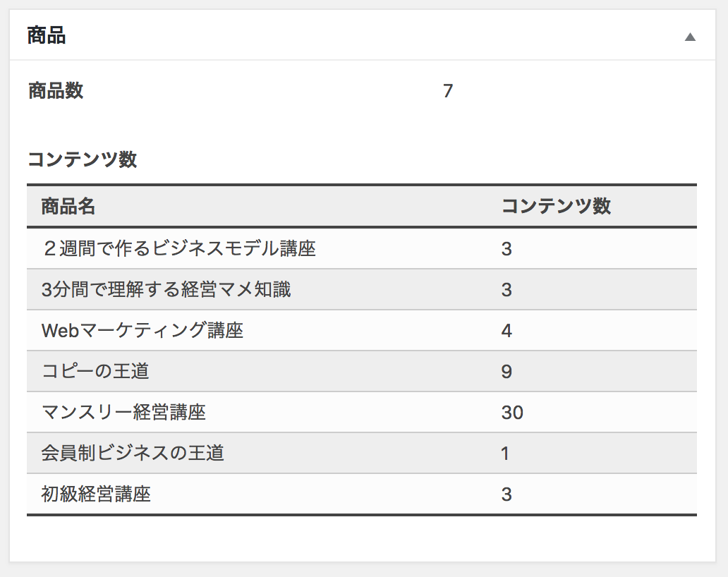The width and height of the screenshot is (728, 577).
Task: Click content count 30 for マンスリー経営講座
Action: (512, 412)
